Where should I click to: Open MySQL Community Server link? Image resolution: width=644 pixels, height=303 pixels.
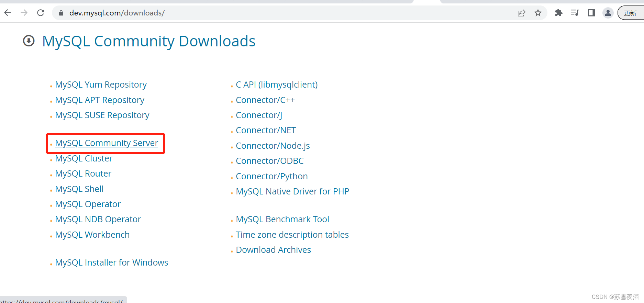click(x=107, y=143)
